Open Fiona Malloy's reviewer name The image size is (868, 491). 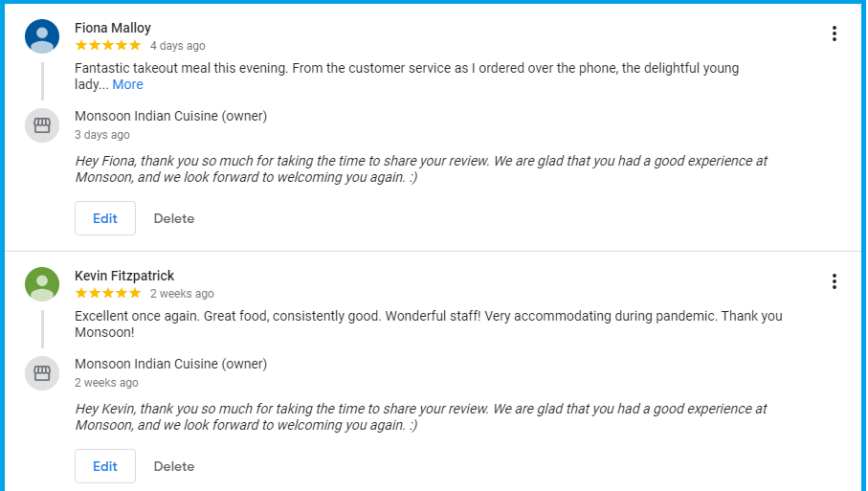[x=113, y=28]
